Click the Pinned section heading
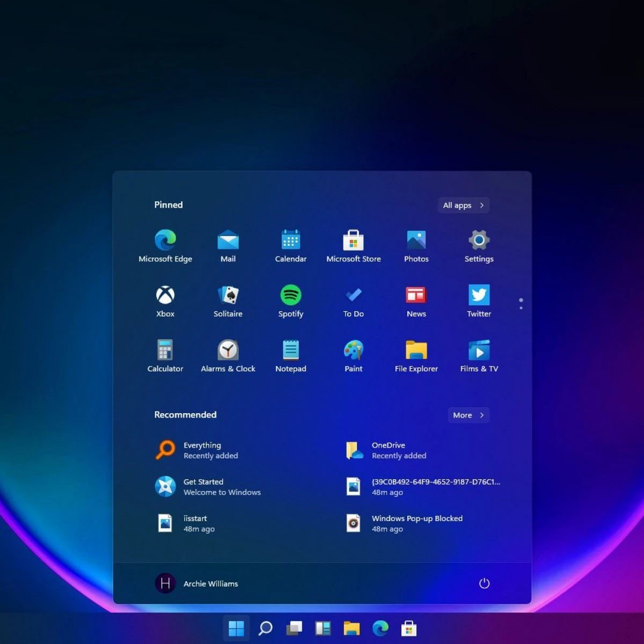This screenshot has width=644, height=644. [x=169, y=204]
